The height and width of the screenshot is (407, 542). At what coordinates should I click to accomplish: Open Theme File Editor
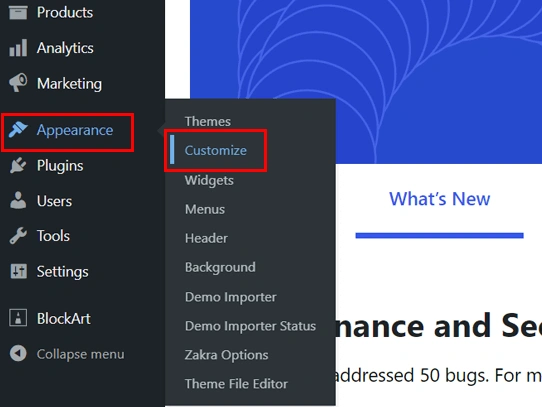(x=236, y=384)
